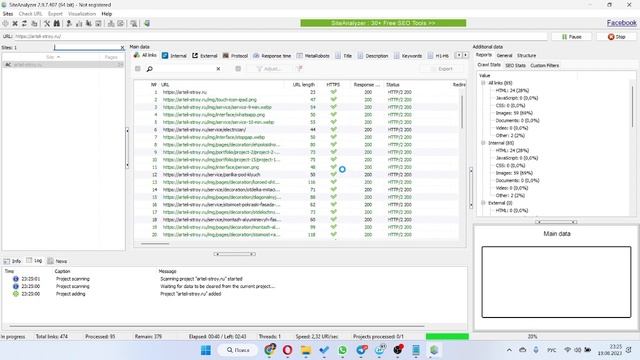Click the SiteAnalyzer Free SEO Tools banner

point(383,23)
